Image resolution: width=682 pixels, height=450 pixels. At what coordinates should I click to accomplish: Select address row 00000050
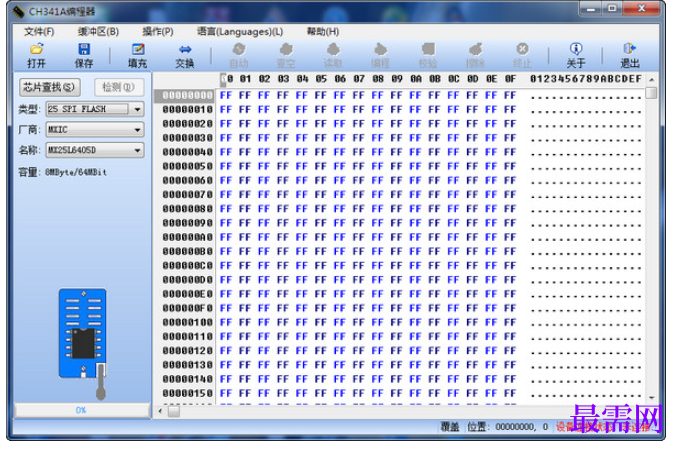[187, 166]
